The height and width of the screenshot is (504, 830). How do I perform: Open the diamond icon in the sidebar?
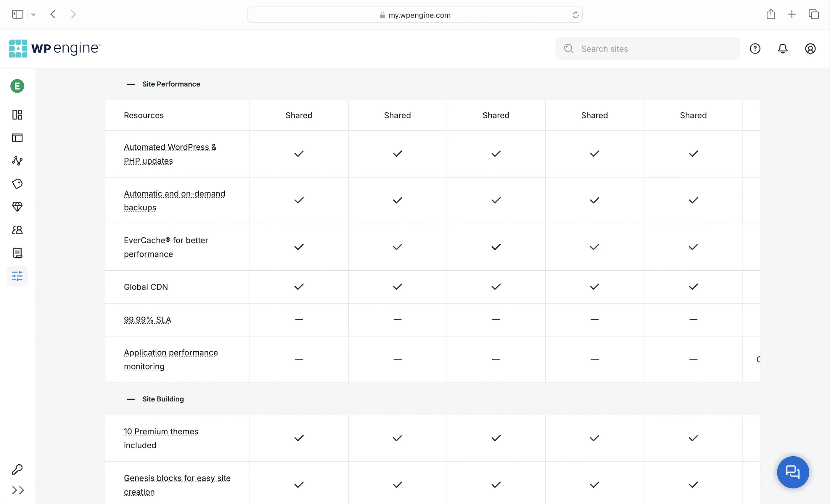(17, 207)
